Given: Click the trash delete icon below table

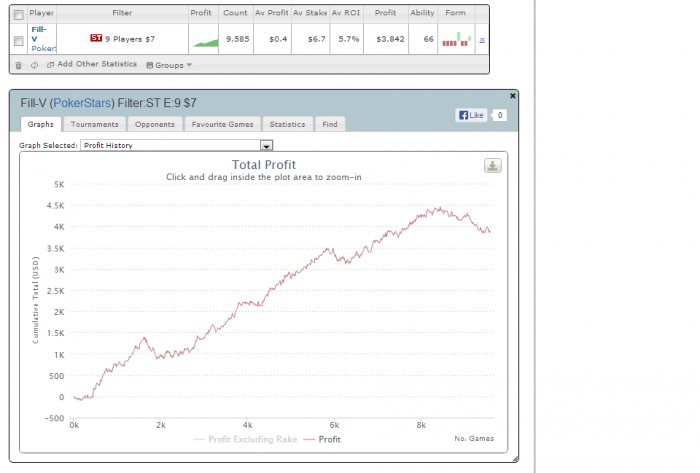Looking at the screenshot, I should 18,66.
